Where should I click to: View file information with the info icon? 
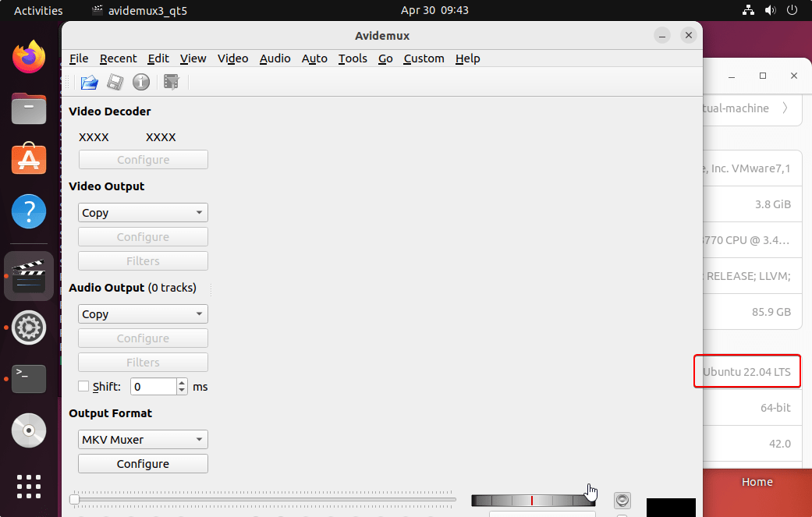point(140,82)
